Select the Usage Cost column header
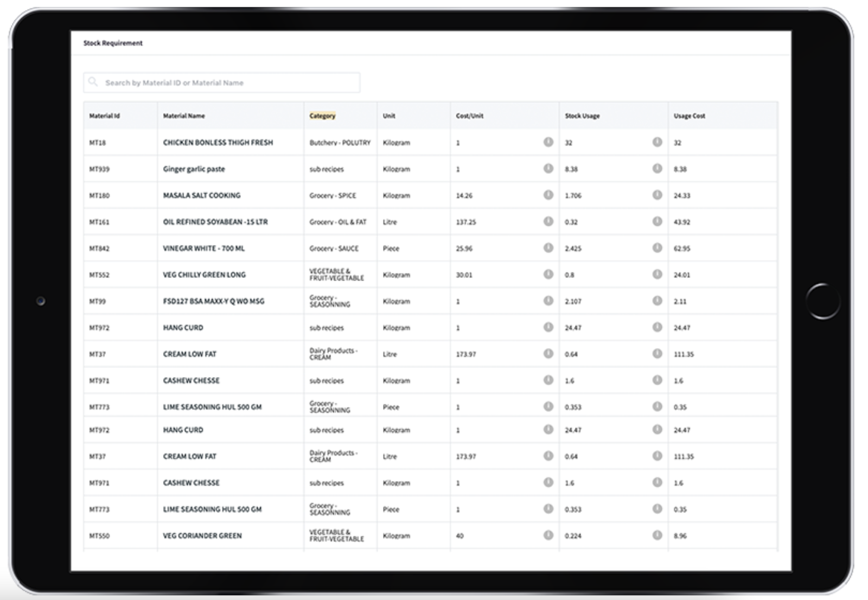This screenshot has height=600, width=868. (688, 116)
